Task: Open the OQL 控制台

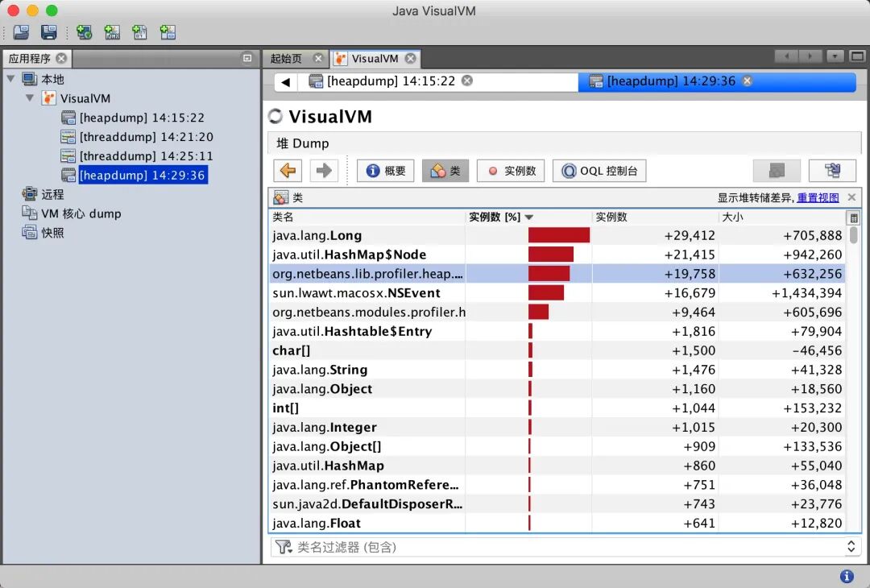Action: click(x=599, y=170)
